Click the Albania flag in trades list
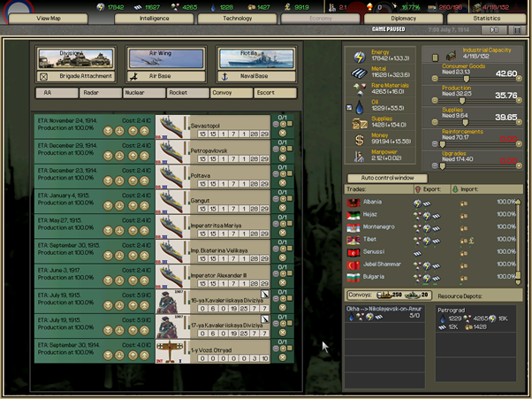532x399 pixels. click(353, 203)
